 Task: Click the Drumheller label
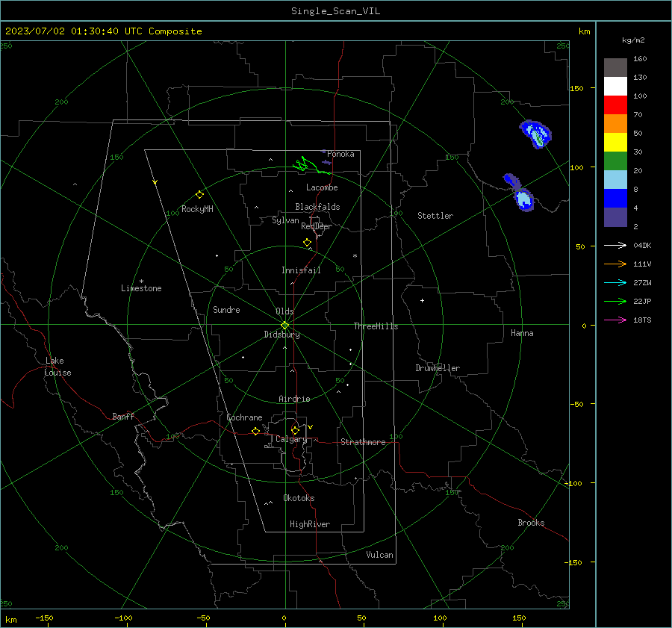point(438,368)
